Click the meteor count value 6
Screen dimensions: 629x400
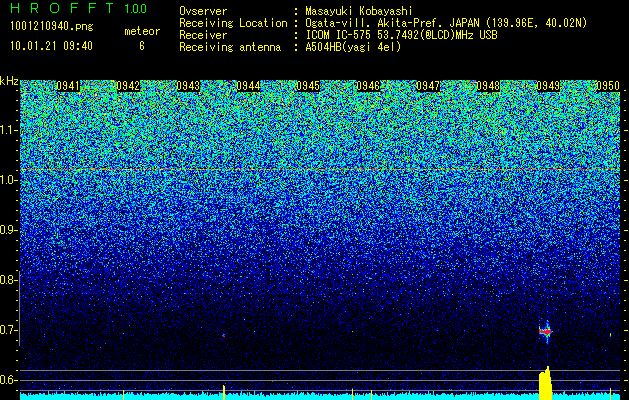[x=142, y=46]
